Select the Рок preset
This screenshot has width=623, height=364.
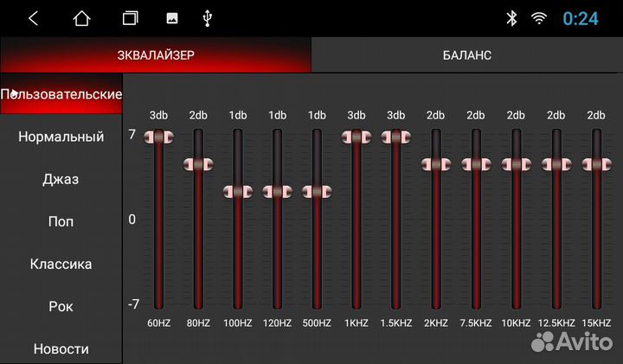pyautogui.click(x=61, y=306)
